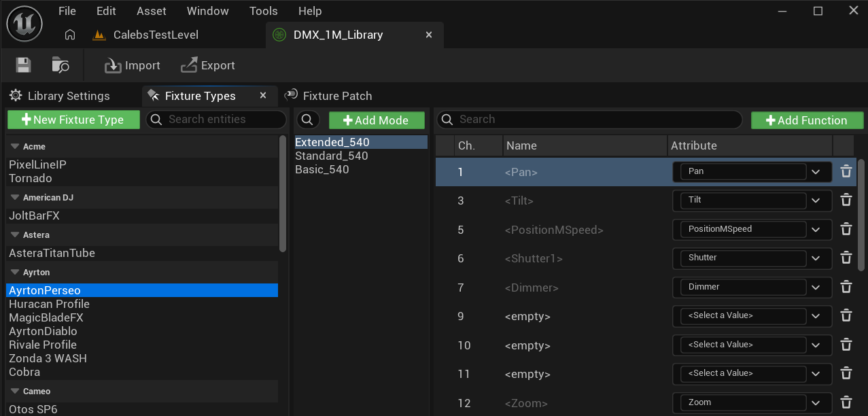
Task: Select the Huracan Profile fixture
Action: click(x=49, y=304)
